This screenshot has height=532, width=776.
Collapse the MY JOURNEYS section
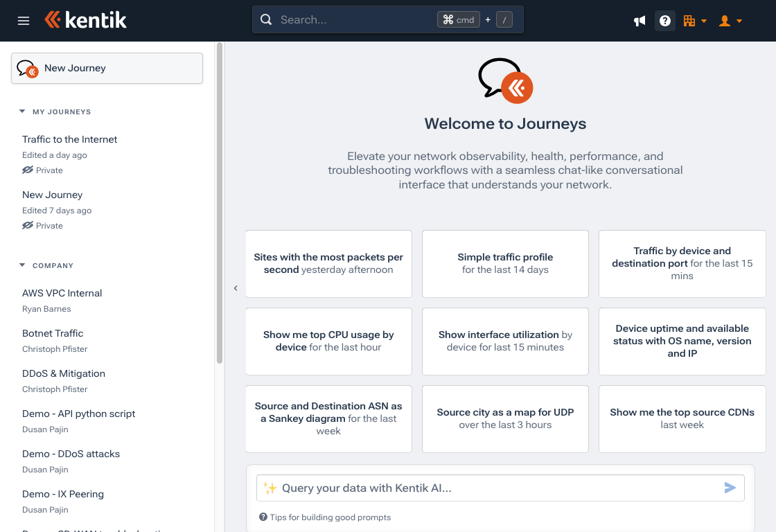click(23, 112)
